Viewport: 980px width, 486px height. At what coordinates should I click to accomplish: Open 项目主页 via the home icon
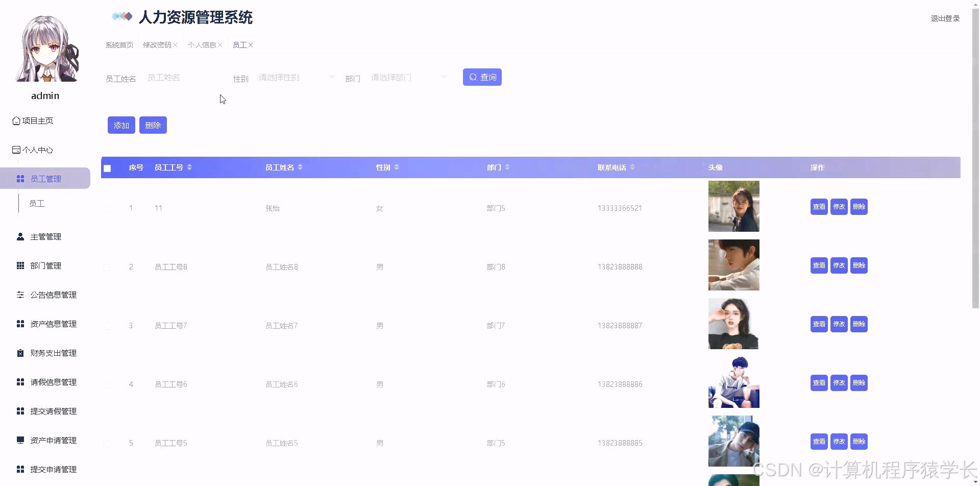tap(16, 120)
